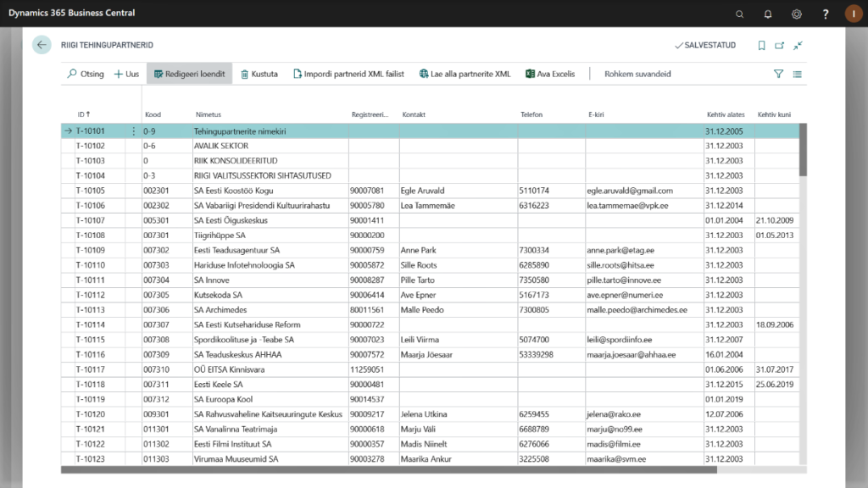Select the SA Innove name cell
Image resolution: width=868 pixels, height=488 pixels.
click(x=212, y=280)
